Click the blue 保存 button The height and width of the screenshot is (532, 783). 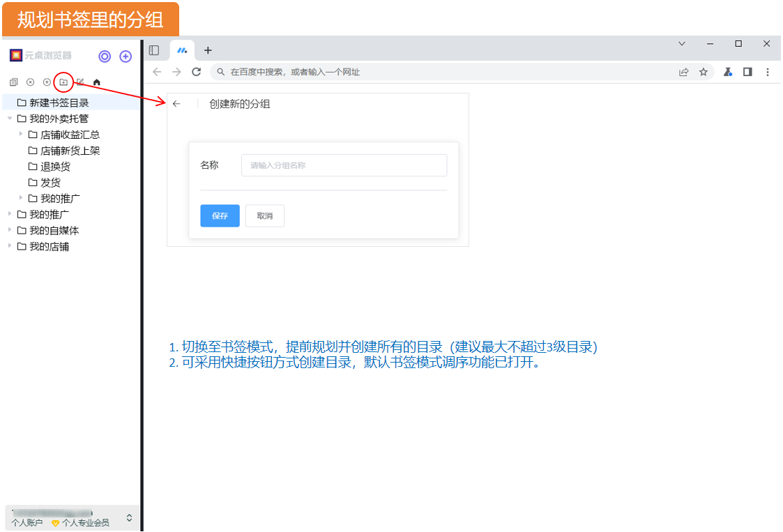(x=220, y=215)
